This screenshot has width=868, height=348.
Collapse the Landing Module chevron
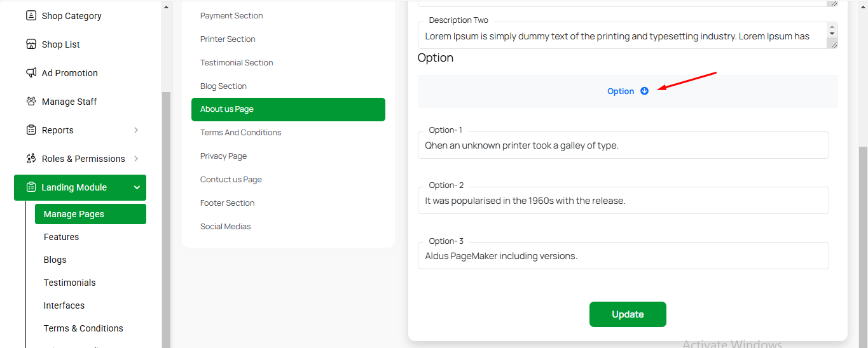(x=137, y=187)
